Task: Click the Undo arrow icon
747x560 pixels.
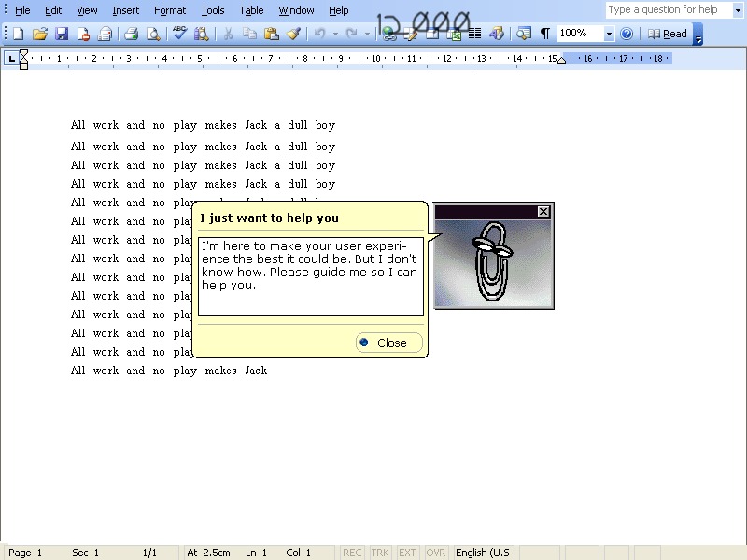Action: tap(320, 34)
